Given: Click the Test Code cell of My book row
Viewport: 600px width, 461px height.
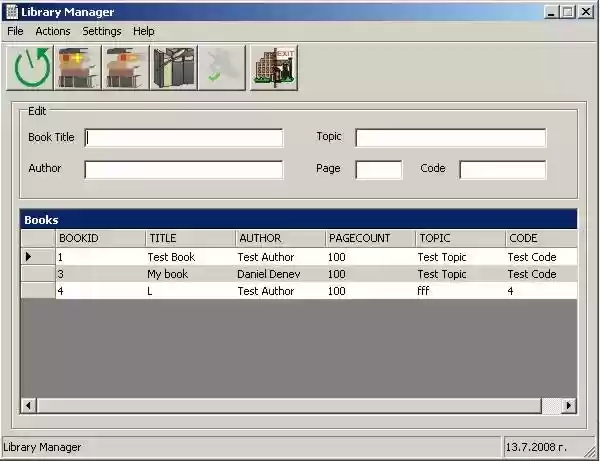Looking at the screenshot, I should pyautogui.click(x=541, y=274).
